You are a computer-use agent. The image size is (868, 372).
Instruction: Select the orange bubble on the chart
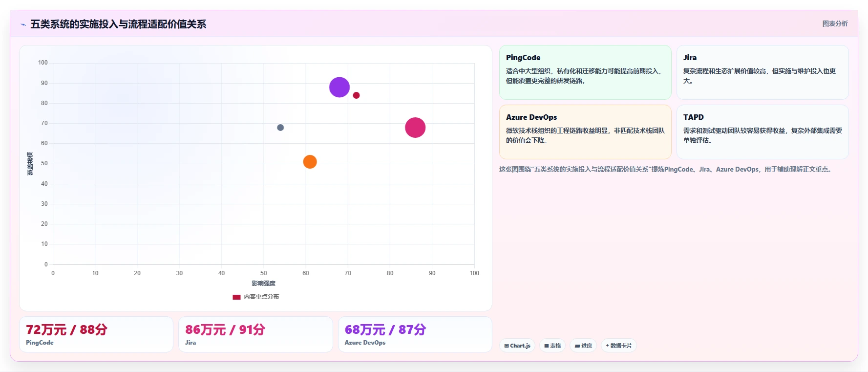[310, 162]
